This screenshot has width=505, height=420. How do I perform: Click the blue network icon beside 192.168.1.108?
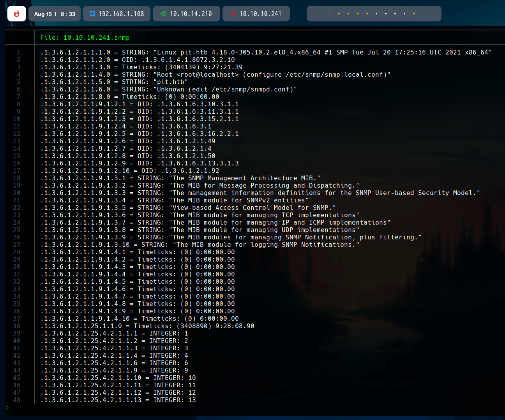92,14
